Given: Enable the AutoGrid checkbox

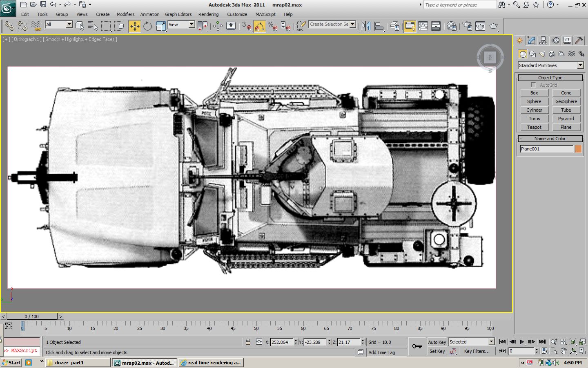Looking at the screenshot, I should tap(533, 85).
